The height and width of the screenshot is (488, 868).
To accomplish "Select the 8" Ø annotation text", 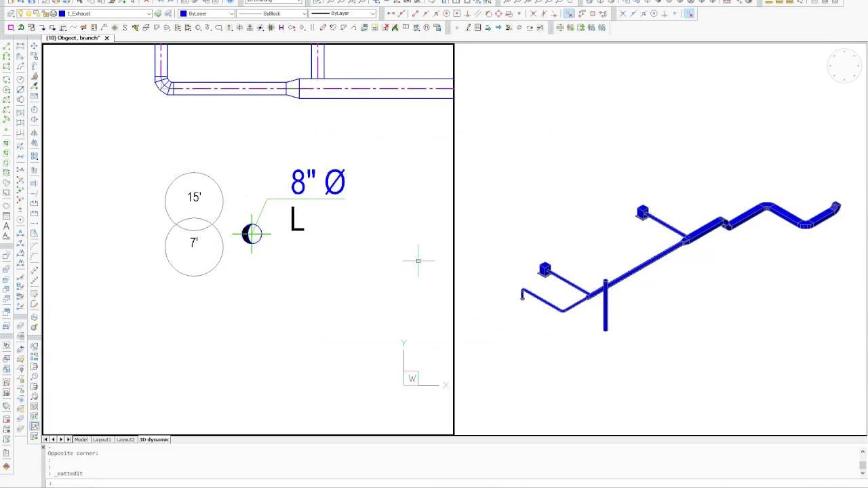I will point(318,182).
